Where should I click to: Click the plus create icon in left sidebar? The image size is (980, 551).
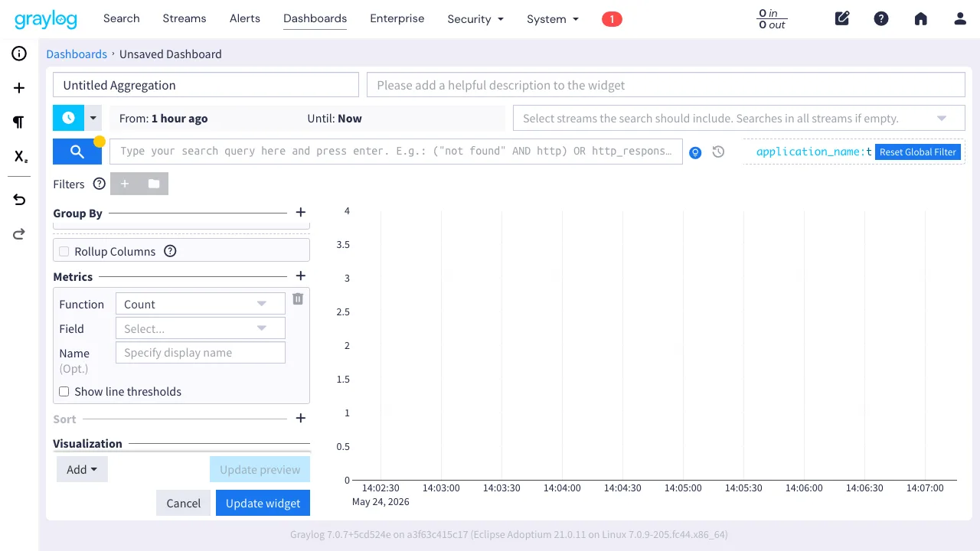coord(19,88)
